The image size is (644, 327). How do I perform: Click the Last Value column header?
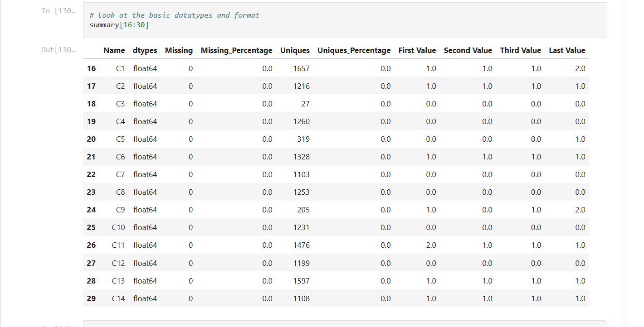567,50
